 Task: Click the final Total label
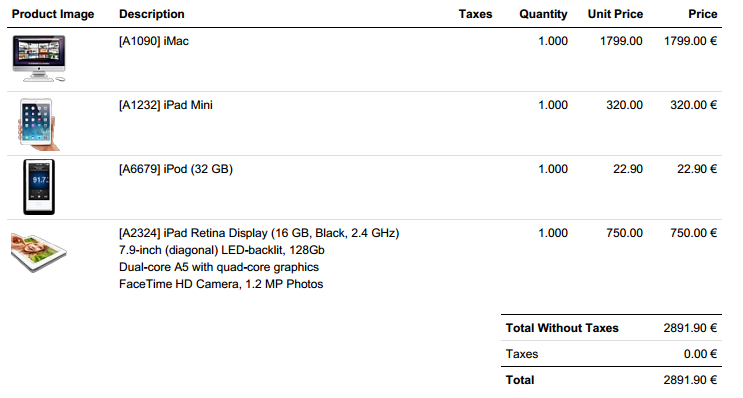tap(520, 380)
